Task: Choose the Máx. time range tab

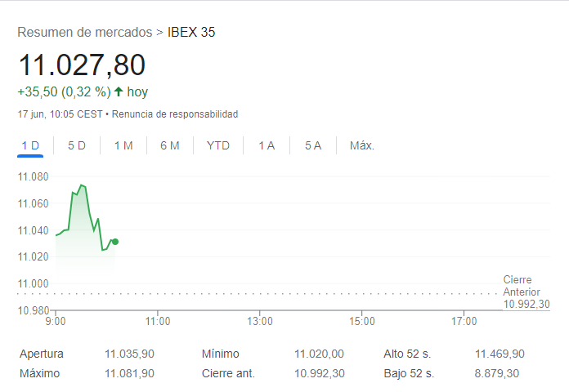Action: point(362,145)
